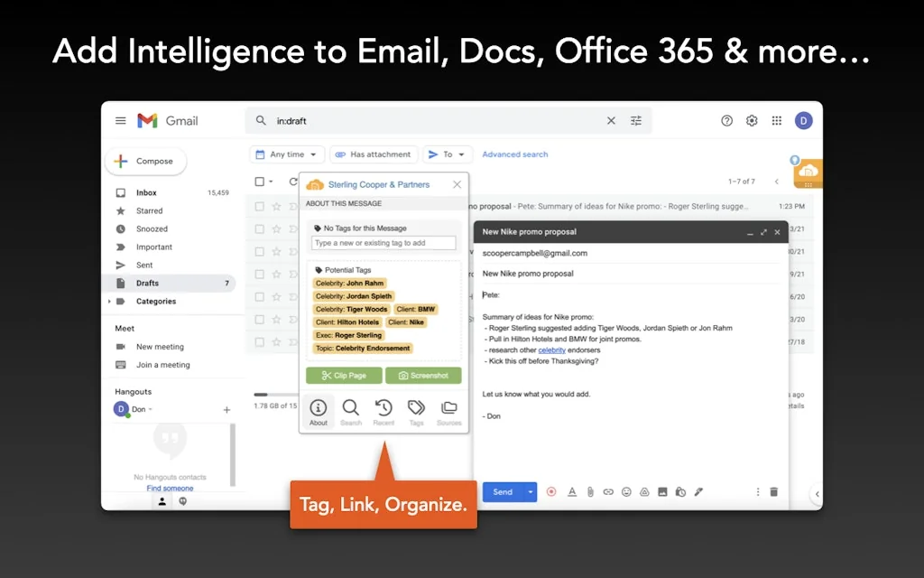Open search filter options slider icon
This screenshot has height=578, width=924.
point(636,121)
